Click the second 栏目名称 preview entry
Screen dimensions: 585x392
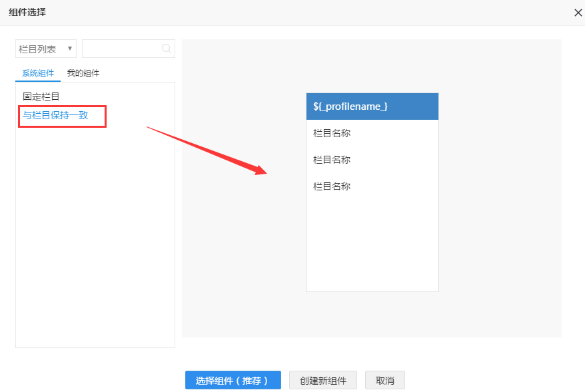click(332, 160)
